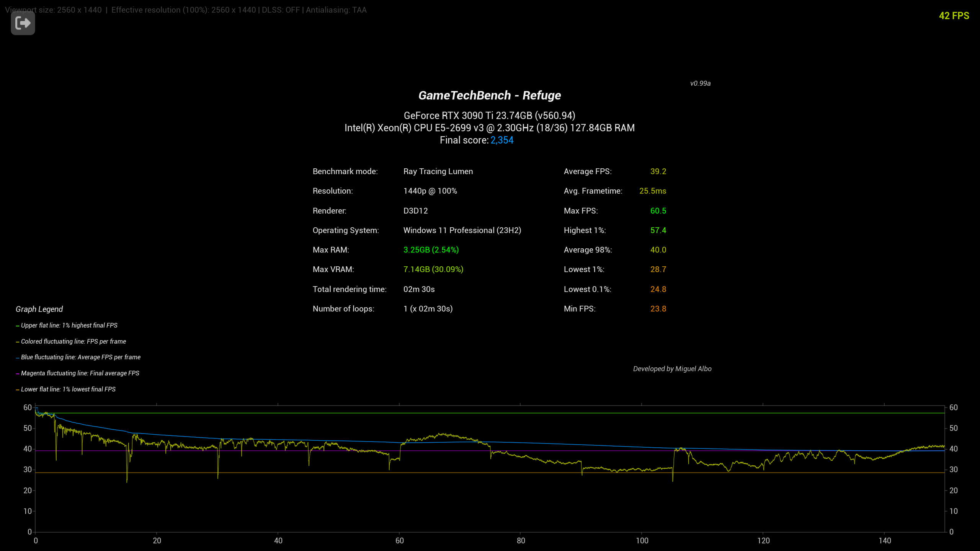Select the GeForce RTX 3090 Ti line
This screenshot has width=980, height=551.
tap(490, 116)
